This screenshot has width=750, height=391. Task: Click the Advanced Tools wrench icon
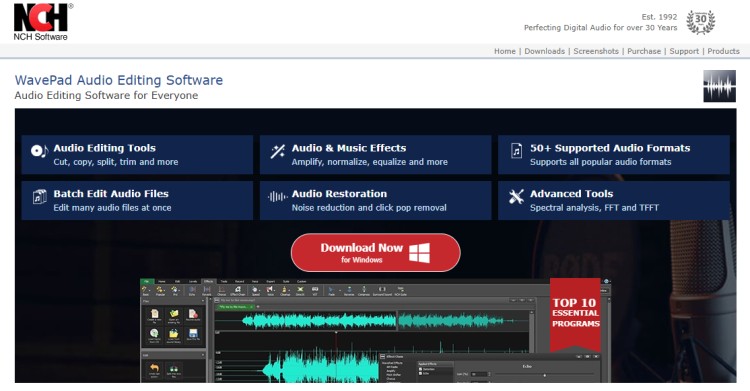[516, 197]
